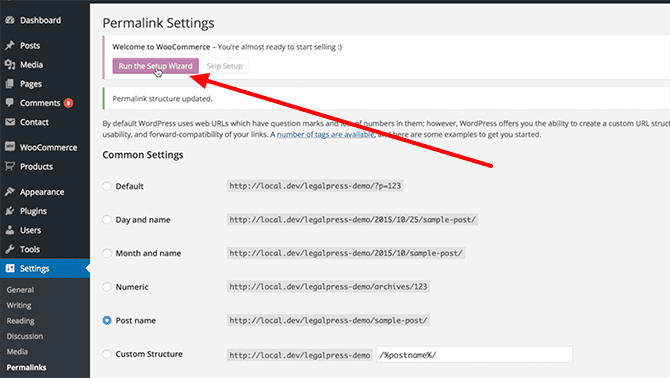
Task: Open the General settings submenu
Action: pyautogui.click(x=20, y=290)
